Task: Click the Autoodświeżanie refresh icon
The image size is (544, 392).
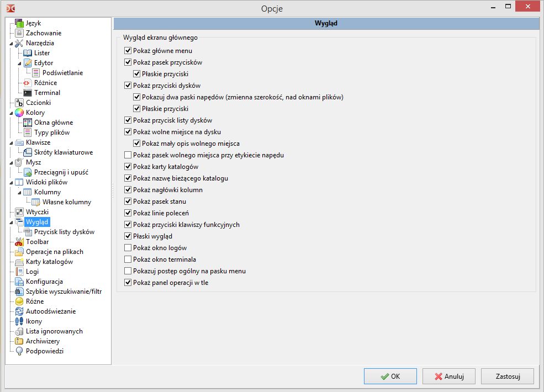Action: (x=19, y=311)
